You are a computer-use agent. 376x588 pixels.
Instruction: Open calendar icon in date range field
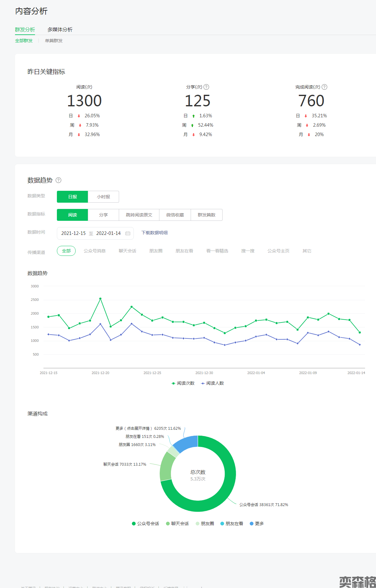click(128, 233)
